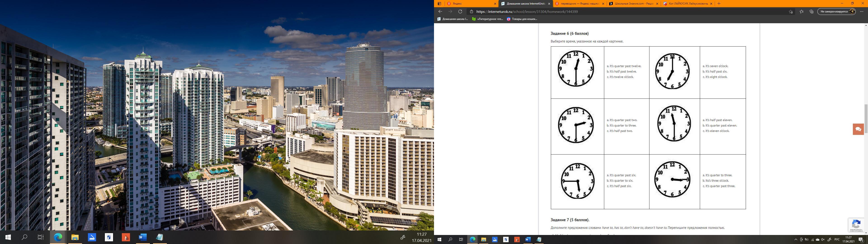Open the browser settings three-dots menu
This screenshot has height=244, width=868.
(862, 12)
